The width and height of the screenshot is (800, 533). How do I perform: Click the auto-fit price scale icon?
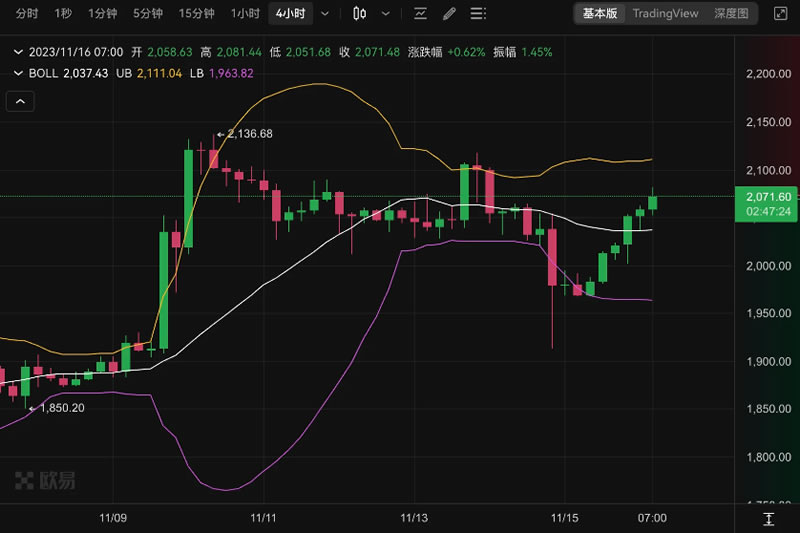pyautogui.click(x=768, y=518)
